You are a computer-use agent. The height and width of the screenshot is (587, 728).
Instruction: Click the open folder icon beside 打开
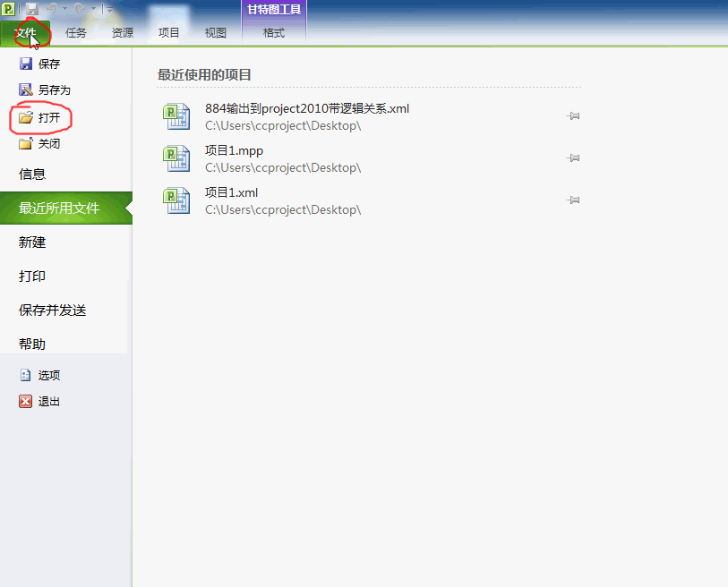[26, 117]
